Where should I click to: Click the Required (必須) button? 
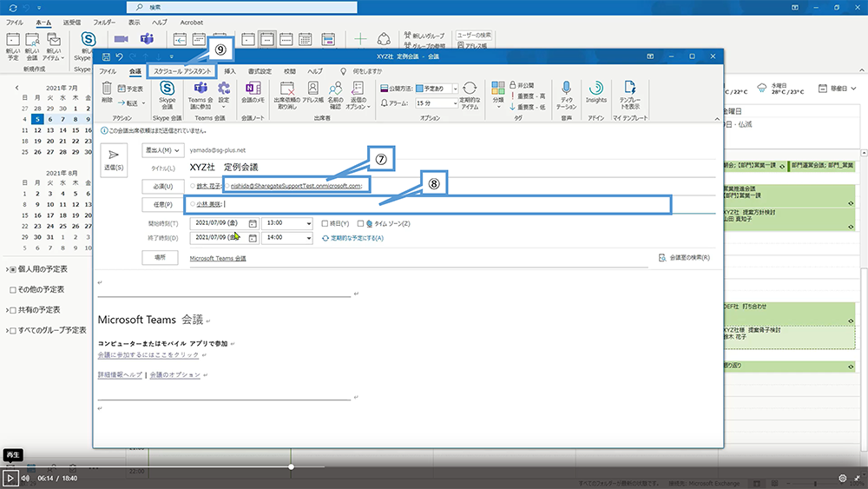point(163,187)
